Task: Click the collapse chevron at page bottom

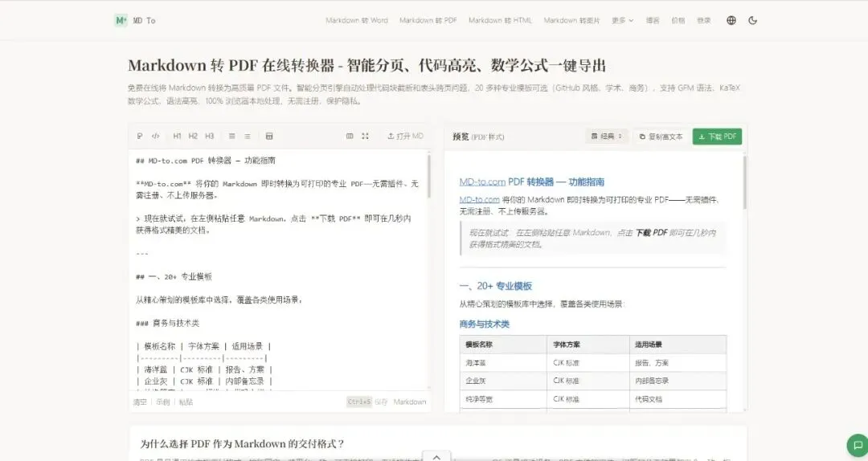Action: point(436,456)
